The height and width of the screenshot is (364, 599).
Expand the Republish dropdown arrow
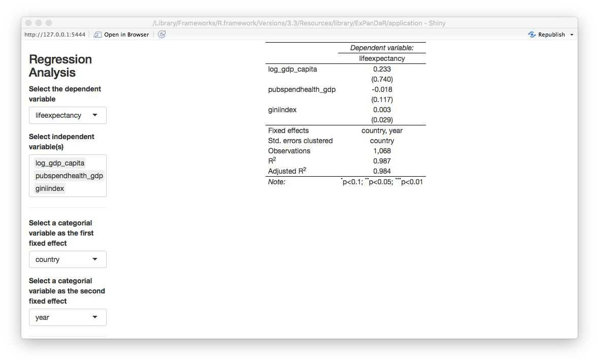[x=572, y=35]
